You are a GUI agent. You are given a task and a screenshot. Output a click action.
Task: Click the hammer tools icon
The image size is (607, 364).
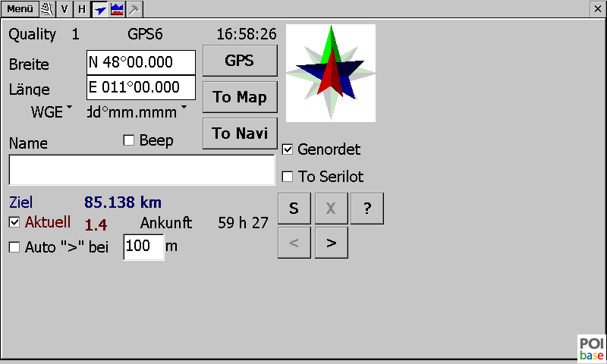click(x=134, y=9)
